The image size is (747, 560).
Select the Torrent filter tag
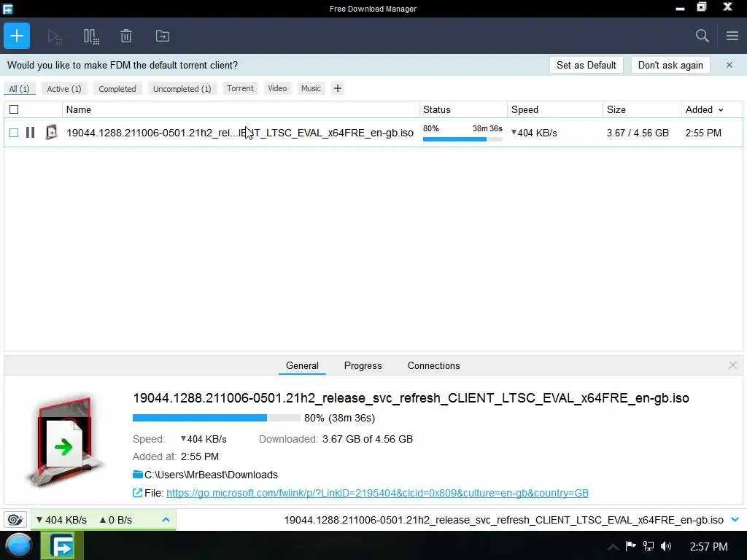coord(240,88)
